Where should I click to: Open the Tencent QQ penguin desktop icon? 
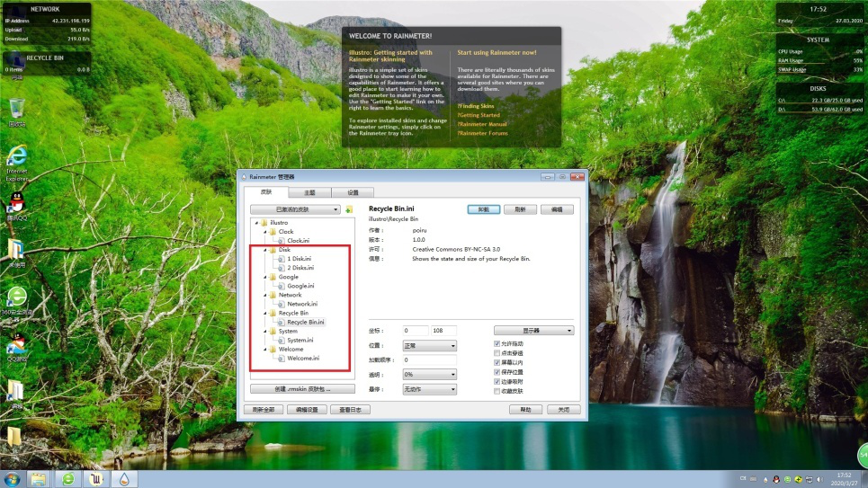point(16,202)
